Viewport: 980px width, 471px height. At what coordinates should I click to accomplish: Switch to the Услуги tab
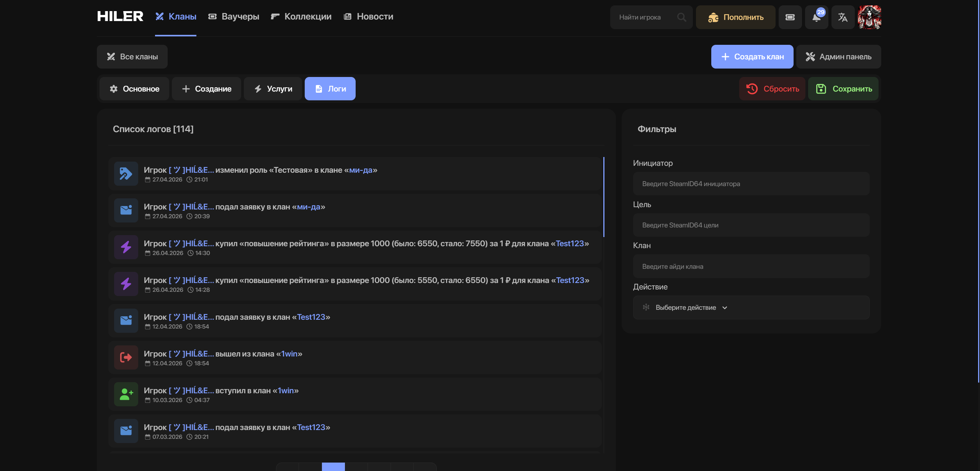(273, 89)
